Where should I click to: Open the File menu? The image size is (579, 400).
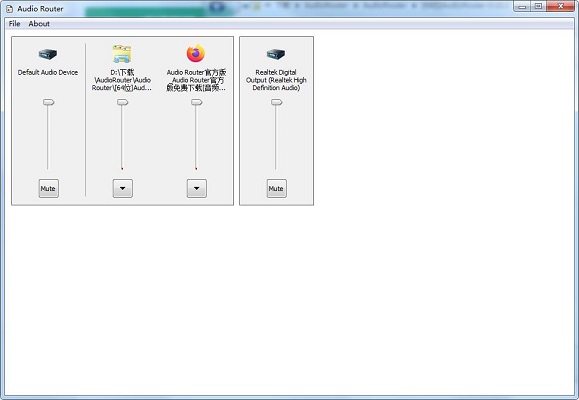pos(14,24)
